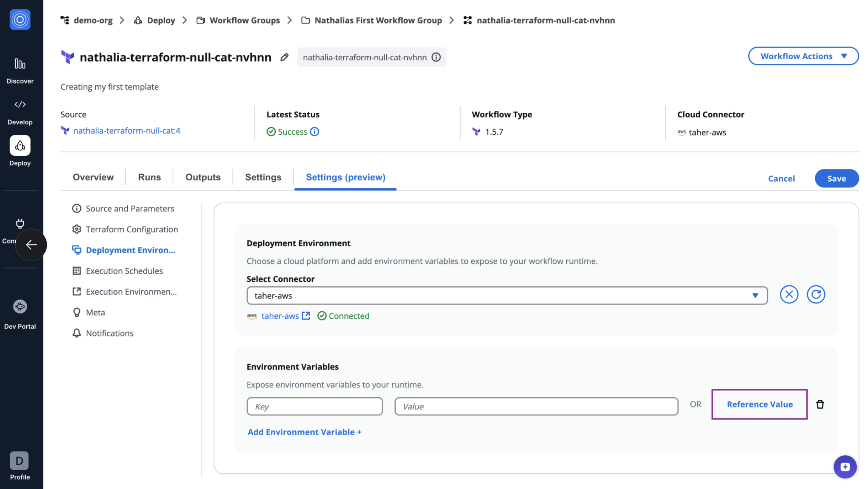Open the Select Connector taher-aws dropdown
Screen dimensions: 868x489
pos(507,295)
